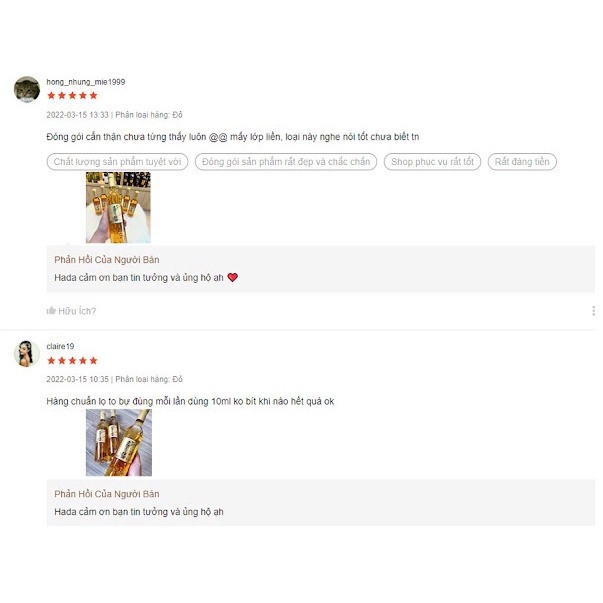Click the 2022-03-15 10:35 review timestamp
603x603 pixels.
(x=78, y=380)
